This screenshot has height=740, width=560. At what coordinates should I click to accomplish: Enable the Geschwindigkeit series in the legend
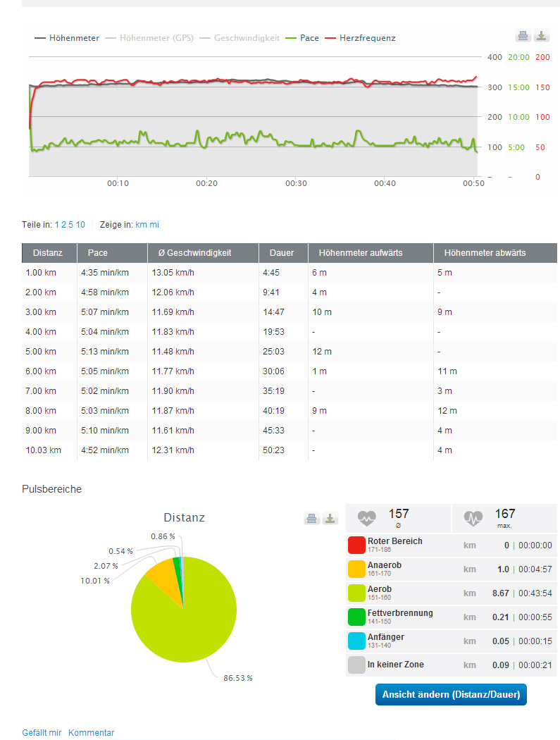click(242, 38)
